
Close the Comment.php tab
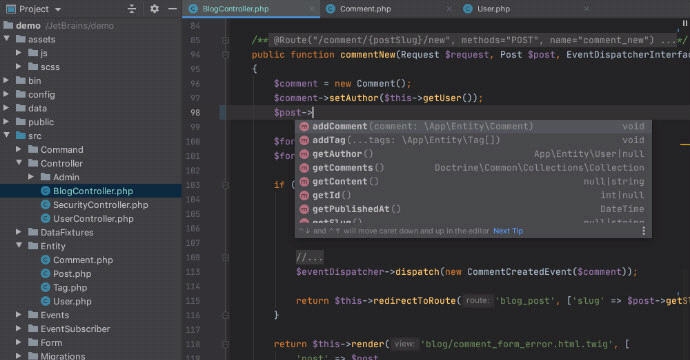pyautogui.click(x=448, y=9)
